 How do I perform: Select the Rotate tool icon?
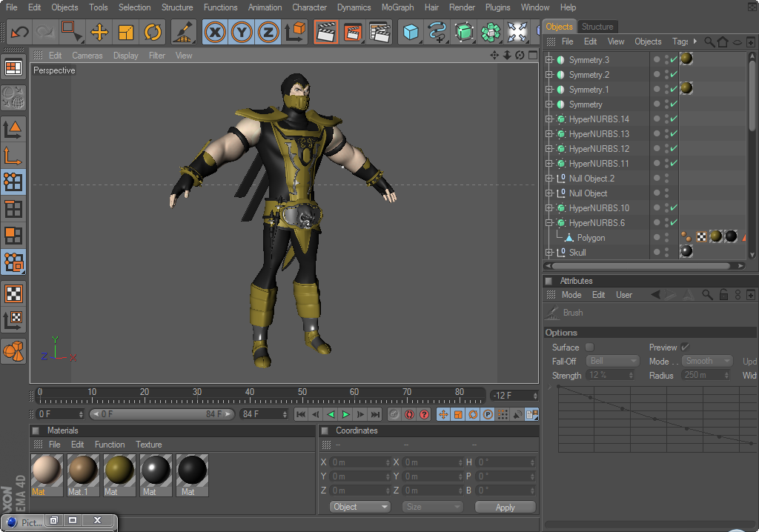[x=153, y=33]
